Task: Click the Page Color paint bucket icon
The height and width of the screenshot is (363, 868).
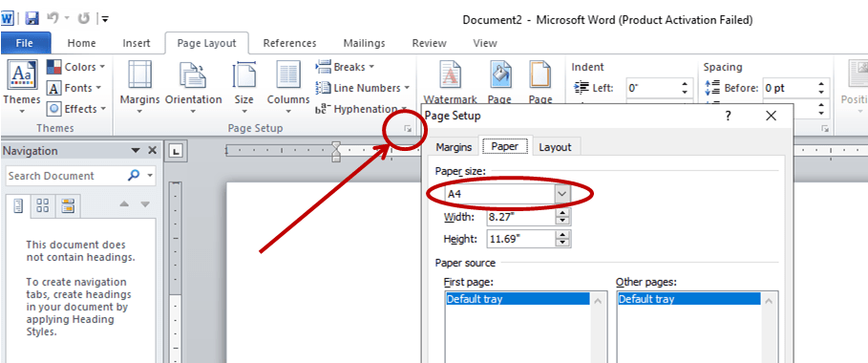Action: click(x=500, y=75)
